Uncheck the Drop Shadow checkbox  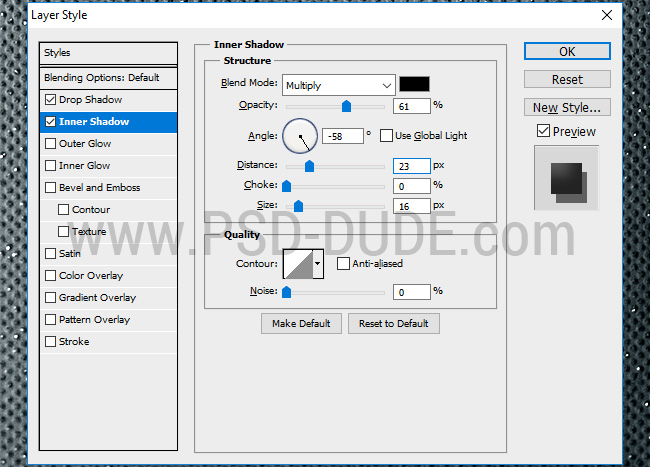click(x=51, y=100)
